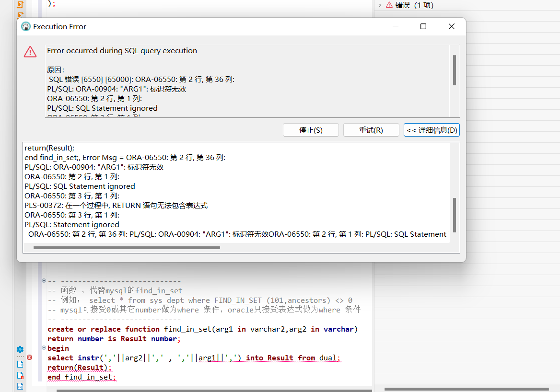Click the warning triangle icon in the error dialog
This screenshot has height=392, width=560.
pyautogui.click(x=30, y=53)
